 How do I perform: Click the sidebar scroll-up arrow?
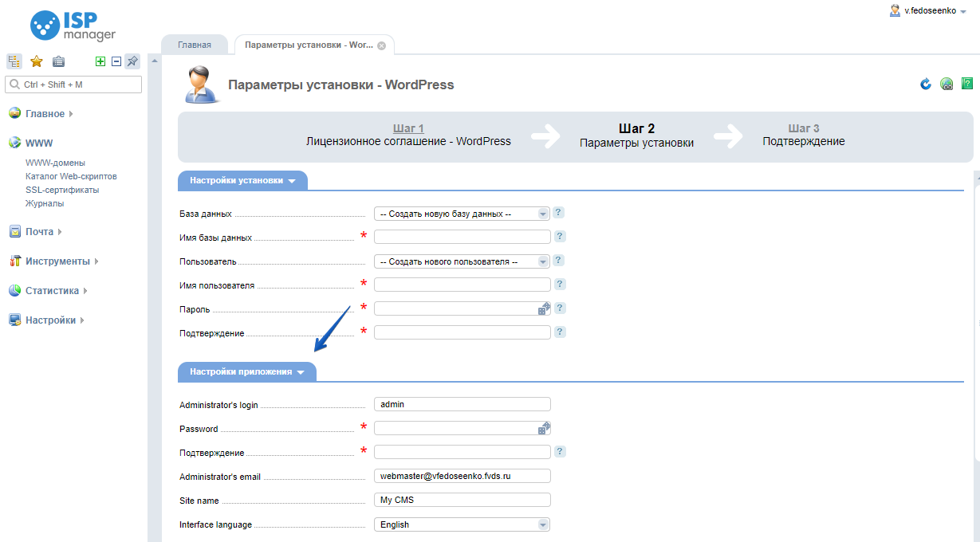(x=153, y=61)
